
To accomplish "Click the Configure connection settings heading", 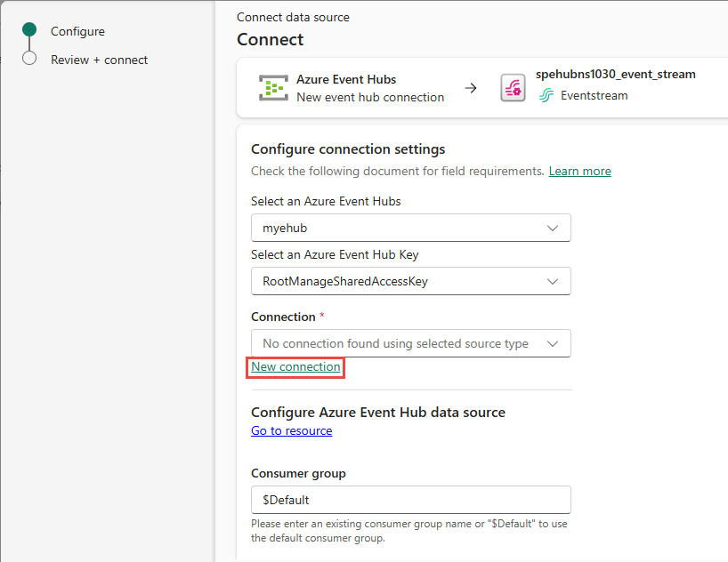I will pos(348,149).
